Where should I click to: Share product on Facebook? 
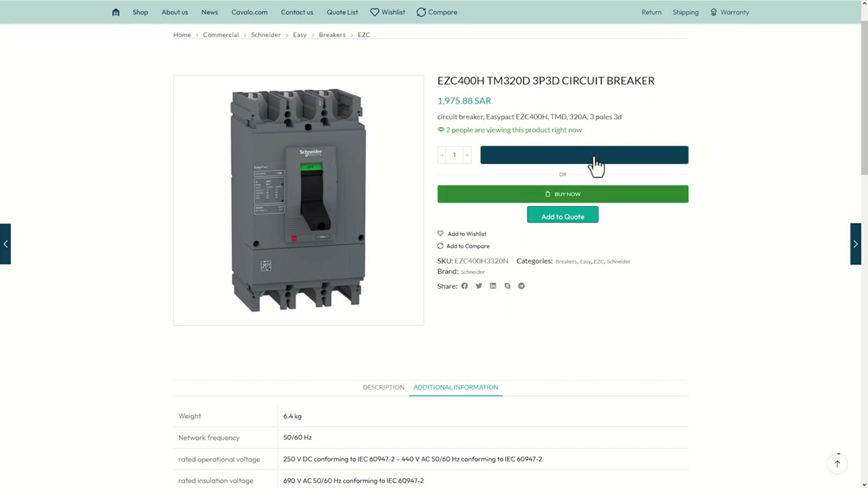(465, 286)
